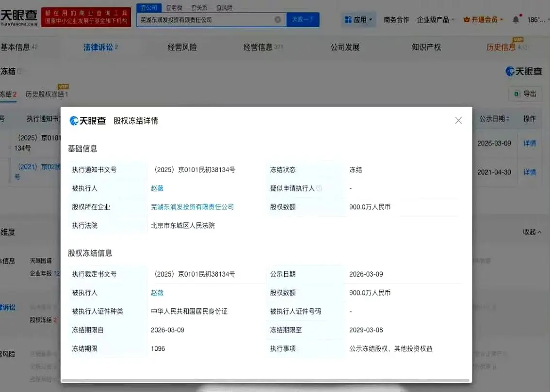Open 芜湖东润发投资有限责任公司 company link in dialog
Screen dimensions: 550x392
click(192, 207)
